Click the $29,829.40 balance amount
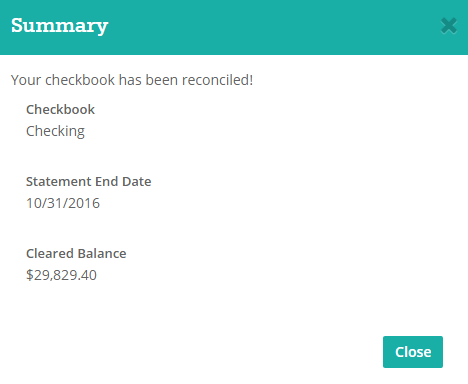Screen dimensions: 468x384 pyautogui.click(x=61, y=275)
